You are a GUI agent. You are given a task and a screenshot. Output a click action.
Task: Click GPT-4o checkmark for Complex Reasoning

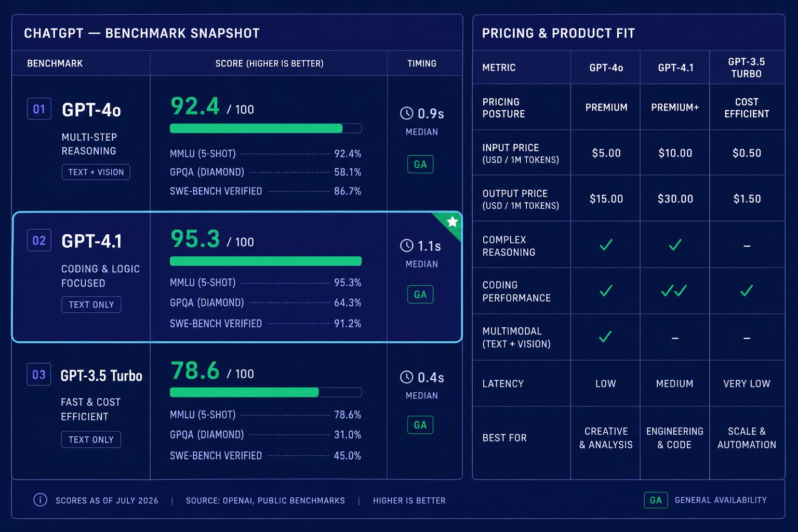(606, 245)
